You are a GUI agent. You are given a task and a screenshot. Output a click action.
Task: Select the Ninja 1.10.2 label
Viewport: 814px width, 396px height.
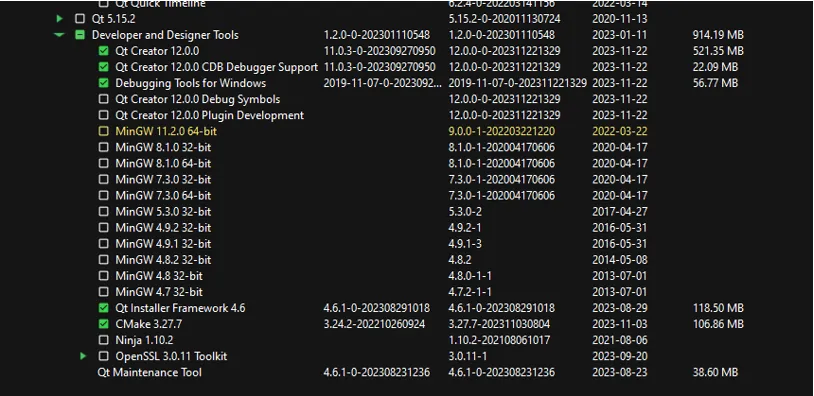pos(144,340)
